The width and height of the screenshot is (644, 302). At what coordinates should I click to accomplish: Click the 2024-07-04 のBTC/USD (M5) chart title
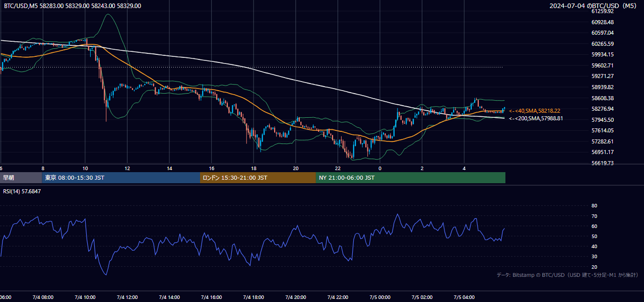tap(594, 6)
